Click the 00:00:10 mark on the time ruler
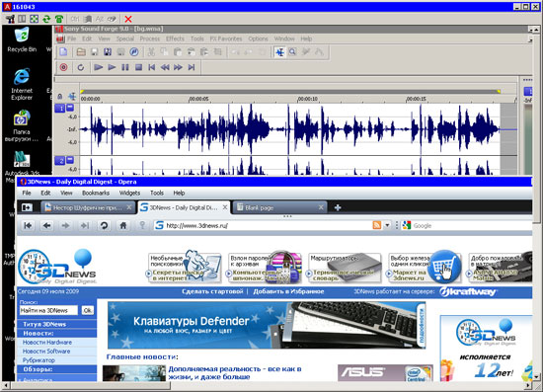543x392 pixels. coord(307,99)
